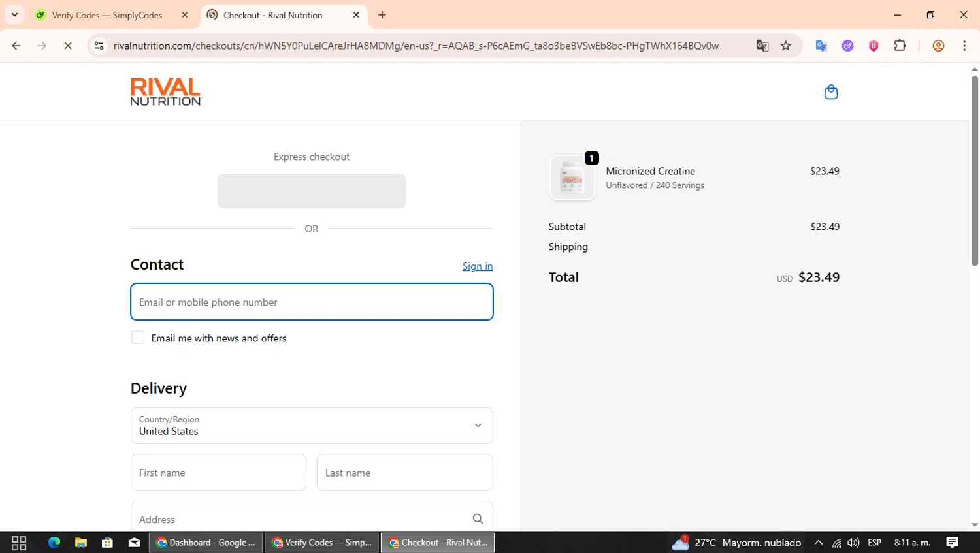980x553 pixels.
Task: Stop page loading with the X button
Action: tap(68, 46)
